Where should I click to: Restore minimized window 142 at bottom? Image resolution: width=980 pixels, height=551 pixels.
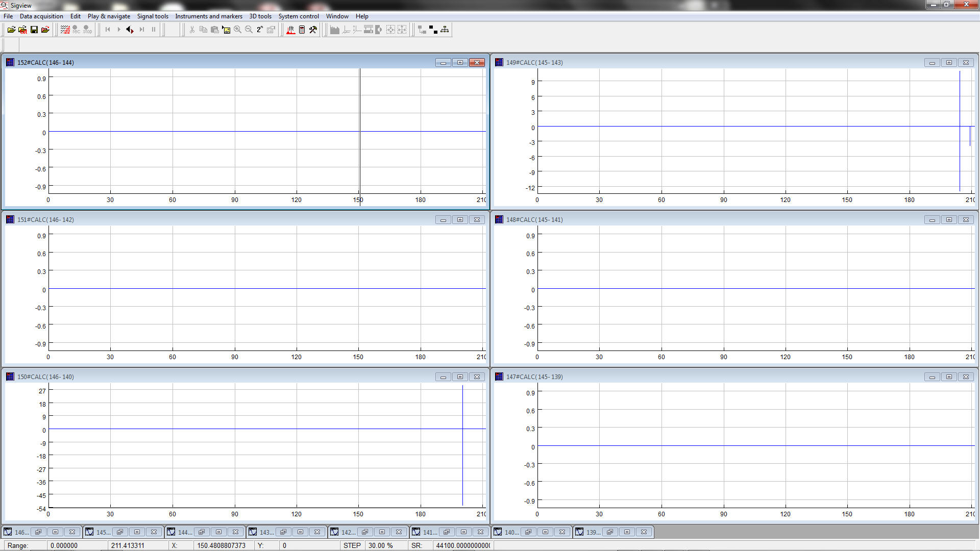pos(365,532)
